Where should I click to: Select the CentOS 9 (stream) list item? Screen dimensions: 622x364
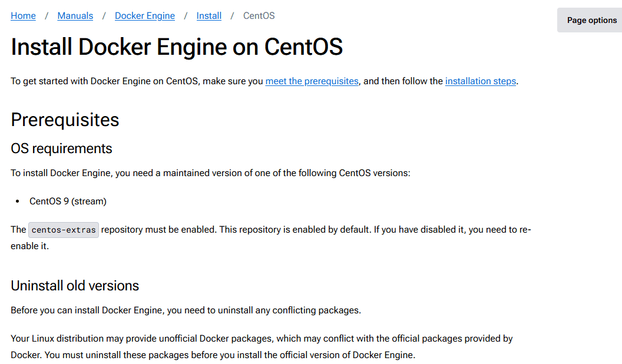[x=68, y=201]
